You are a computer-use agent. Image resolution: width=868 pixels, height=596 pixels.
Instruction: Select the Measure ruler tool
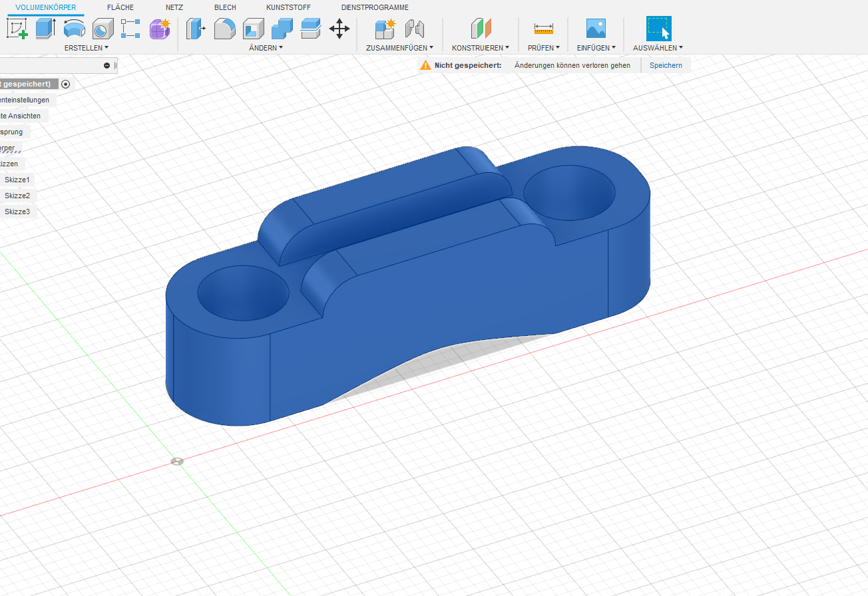tap(544, 29)
